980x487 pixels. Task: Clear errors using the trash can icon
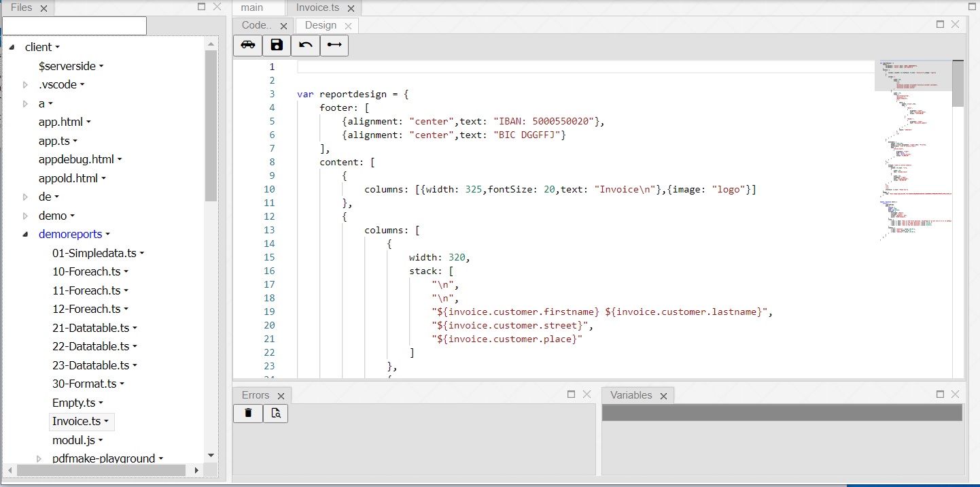tap(247, 413)
